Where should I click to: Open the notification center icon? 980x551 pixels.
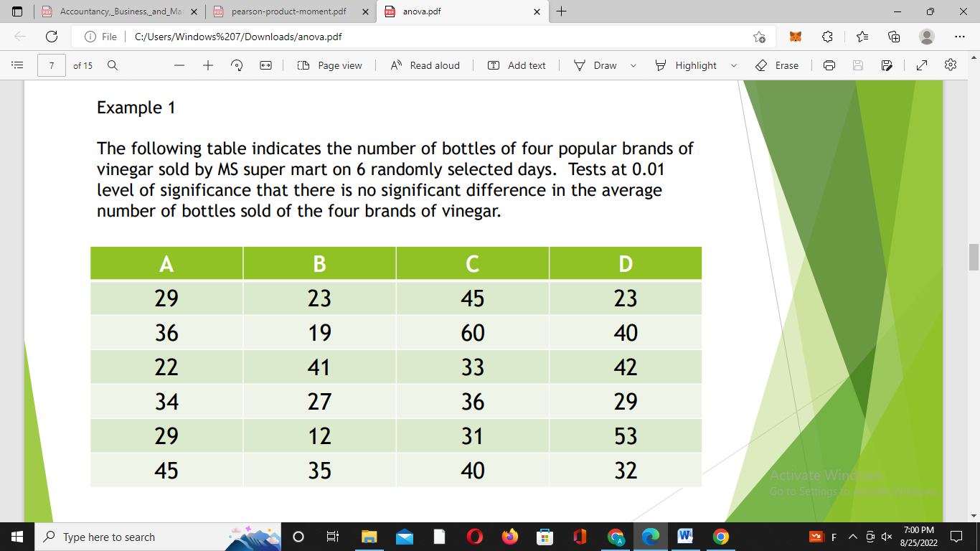pos(956,537)
